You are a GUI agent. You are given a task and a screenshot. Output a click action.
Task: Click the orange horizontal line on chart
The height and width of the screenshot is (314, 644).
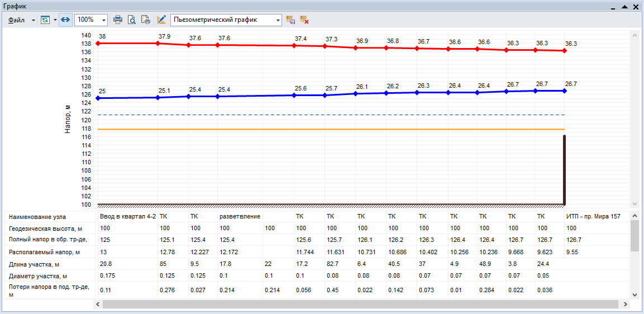331,130
